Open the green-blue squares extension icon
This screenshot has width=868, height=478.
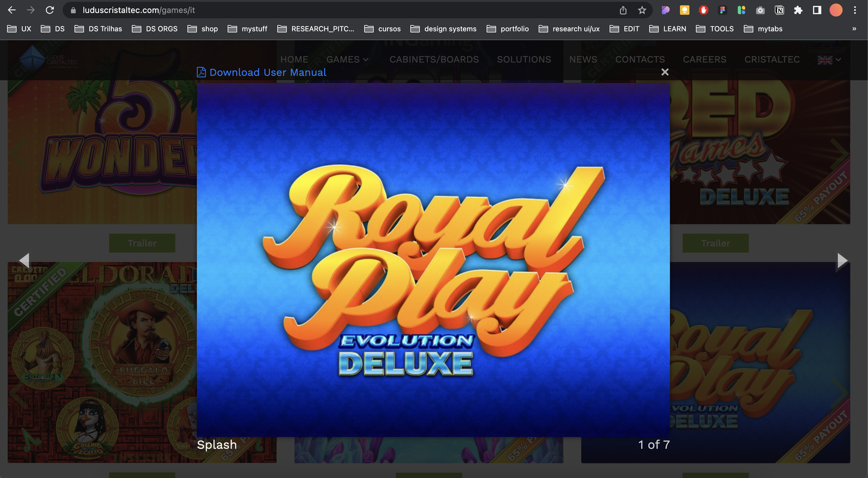point(741,10)
